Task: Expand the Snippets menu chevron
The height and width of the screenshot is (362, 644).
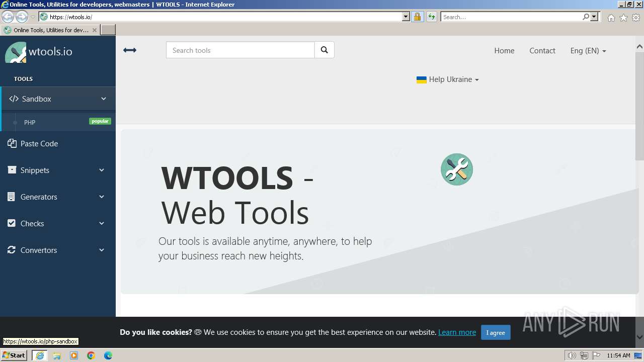Action: click(x=102, y=170)
